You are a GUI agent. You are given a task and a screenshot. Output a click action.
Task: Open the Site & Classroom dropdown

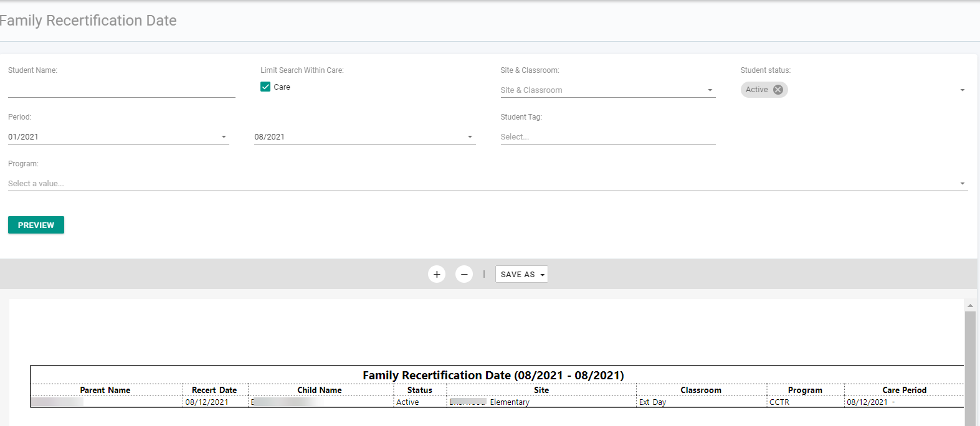[608, 90]
